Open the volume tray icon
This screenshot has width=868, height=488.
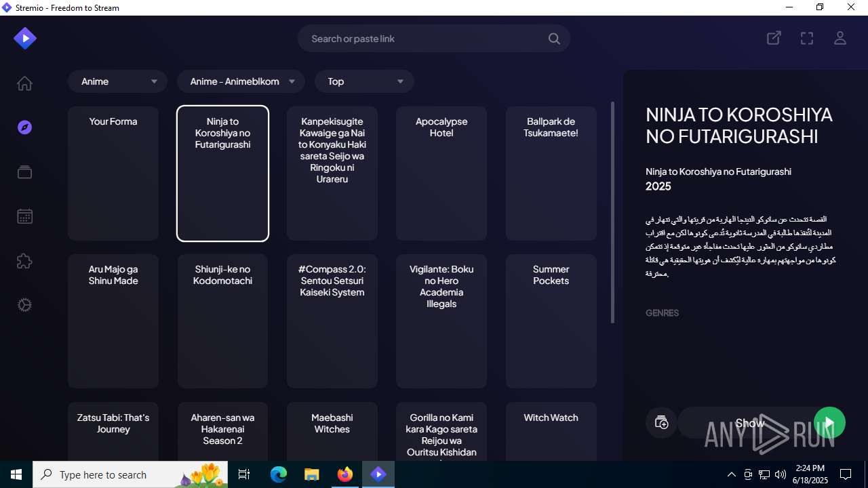780,474
